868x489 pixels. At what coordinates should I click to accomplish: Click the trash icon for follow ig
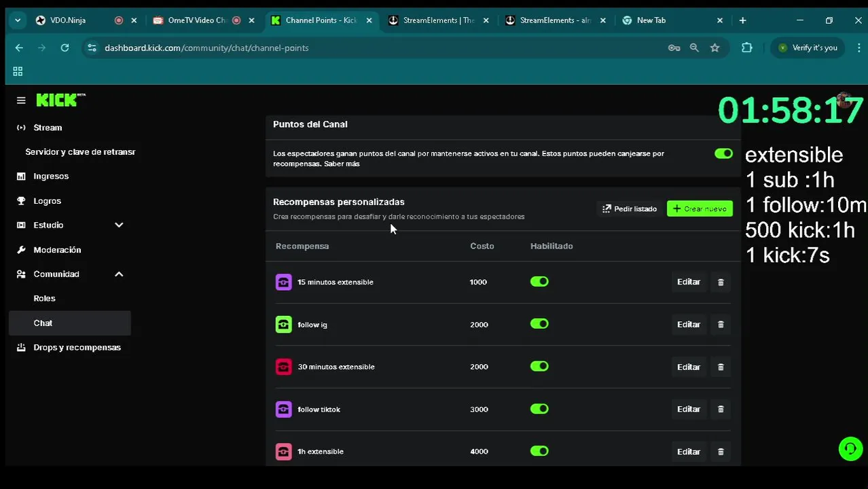(721, 325)
